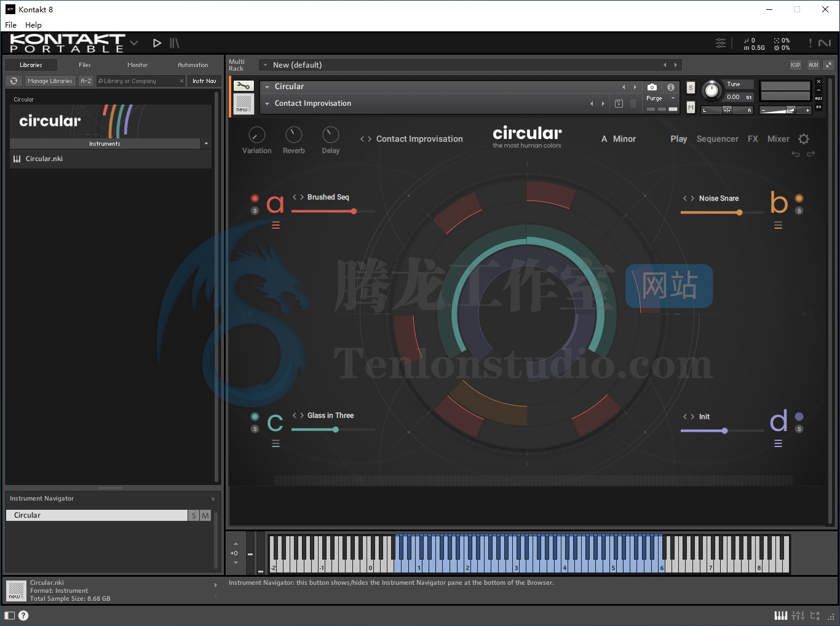Viewport: 840px width, 626px height.
Task: Mute Circular in Instrument Navigator
Action: [x=205, y=515]
